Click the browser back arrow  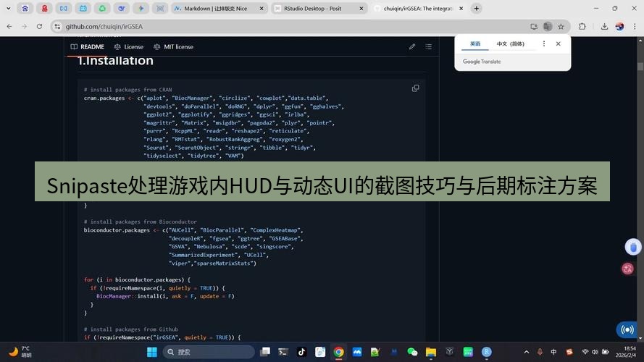pyautogui.click(x=9, y=26)
